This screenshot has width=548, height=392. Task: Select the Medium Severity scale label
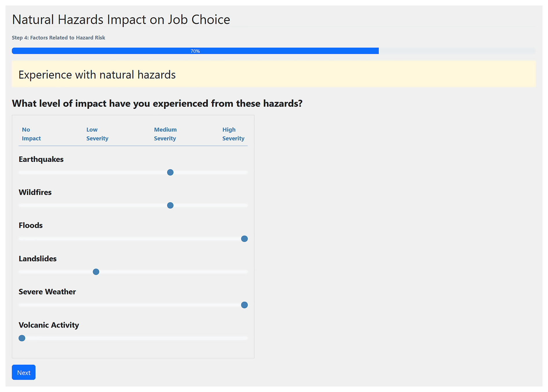[x=165, y=134]
